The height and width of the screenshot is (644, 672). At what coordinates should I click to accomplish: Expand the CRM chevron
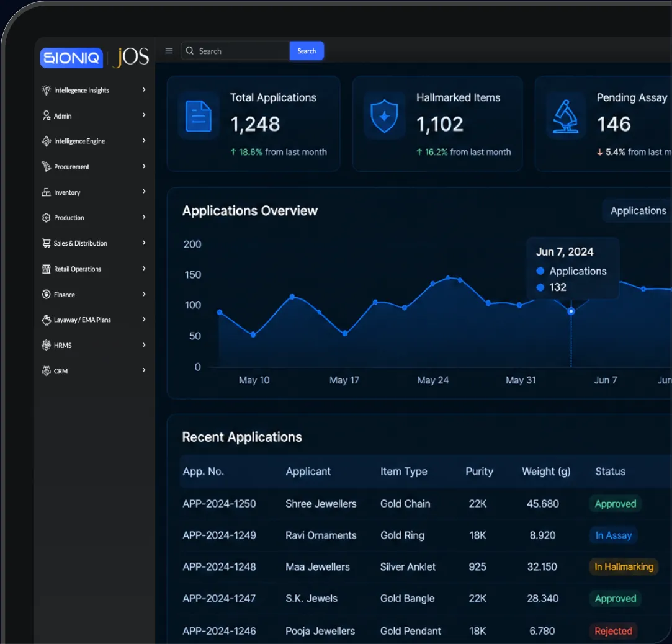(144, 370)
